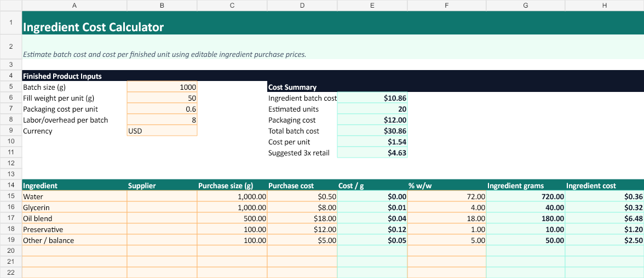The width and height of the screenshot is (644, 278).
Task: Click the subtitle description text in row 2
Action: 165,54
